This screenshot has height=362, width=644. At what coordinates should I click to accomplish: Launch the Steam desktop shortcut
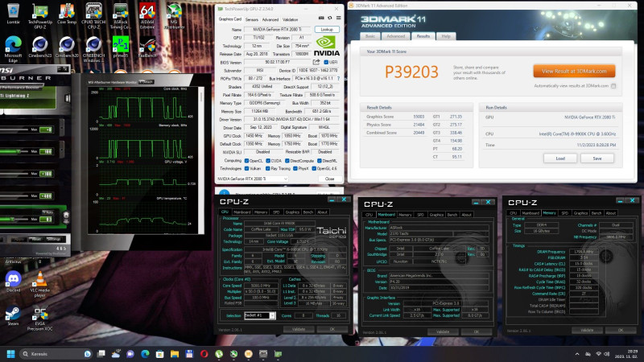13,316
